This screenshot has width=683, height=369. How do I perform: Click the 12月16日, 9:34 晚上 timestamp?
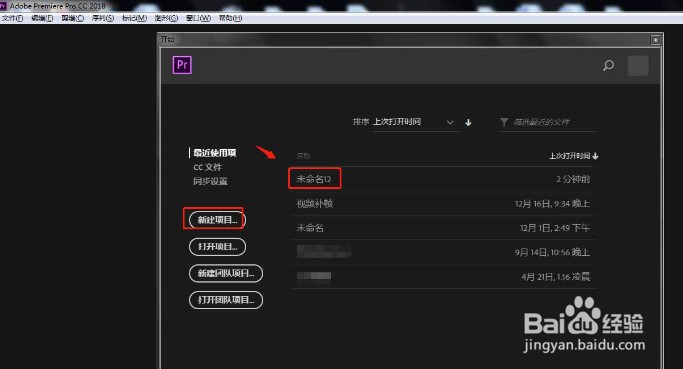[552, 203]
